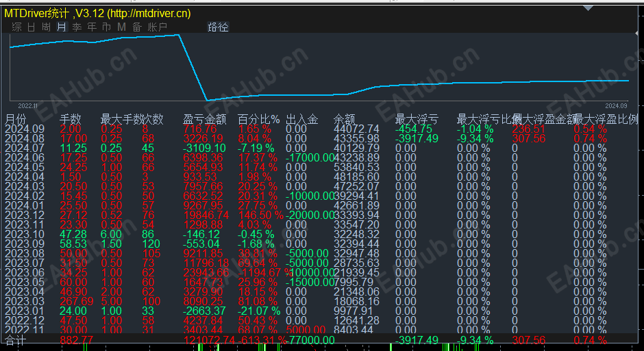Click withdrawal -17000.00 in 2024.06 row
644x351 pixels.
click(310, 158)
